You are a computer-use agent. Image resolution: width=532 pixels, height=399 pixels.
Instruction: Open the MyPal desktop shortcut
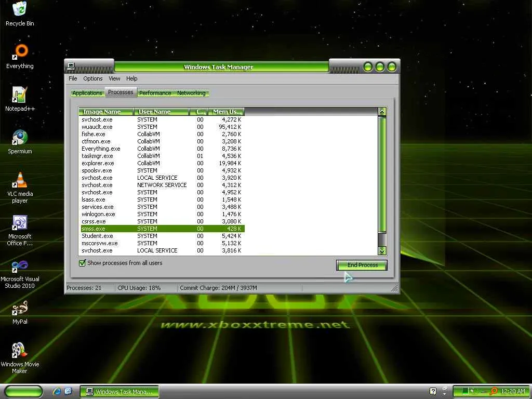pos(20,312)
